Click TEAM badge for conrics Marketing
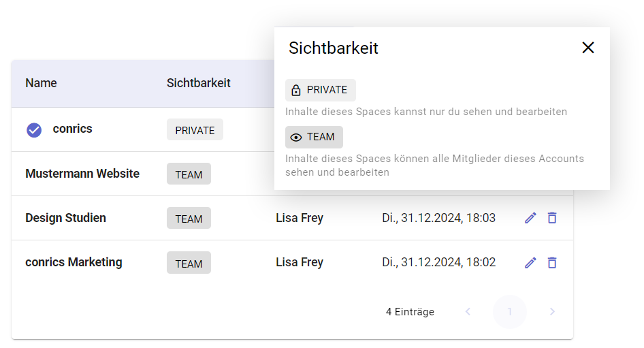 point(189,263)
